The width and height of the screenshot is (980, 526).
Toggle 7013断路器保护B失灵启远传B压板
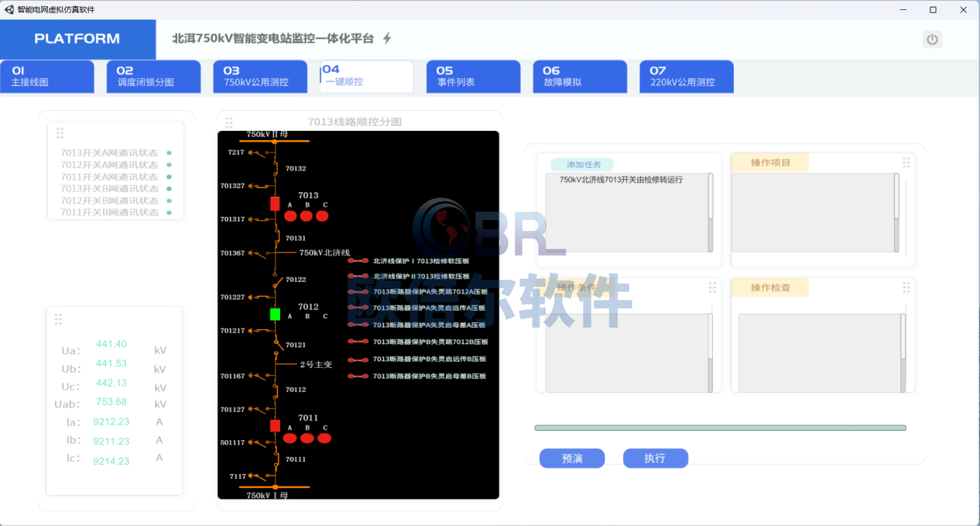tap(359, 359)
